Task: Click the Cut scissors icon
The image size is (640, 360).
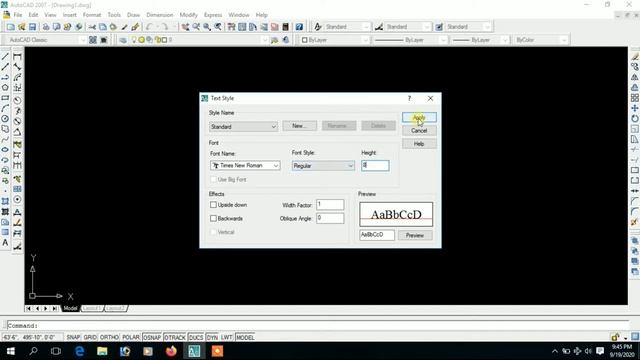Action: coord(92,27)
